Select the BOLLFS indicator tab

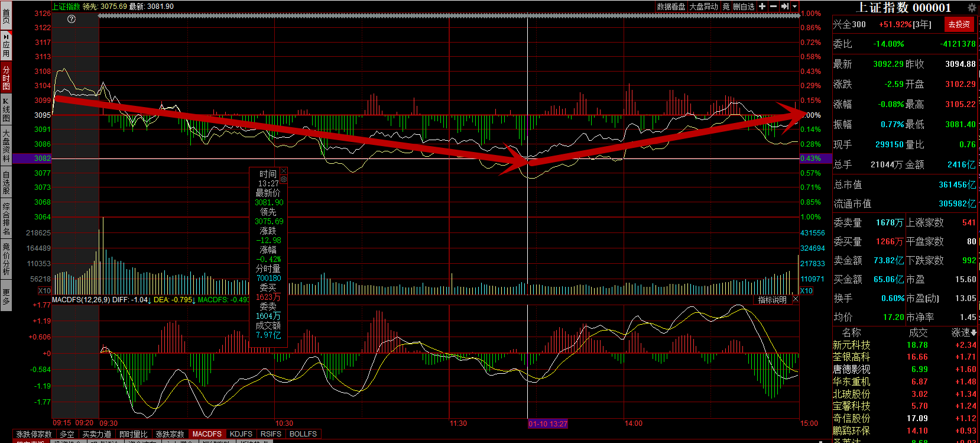303,434
